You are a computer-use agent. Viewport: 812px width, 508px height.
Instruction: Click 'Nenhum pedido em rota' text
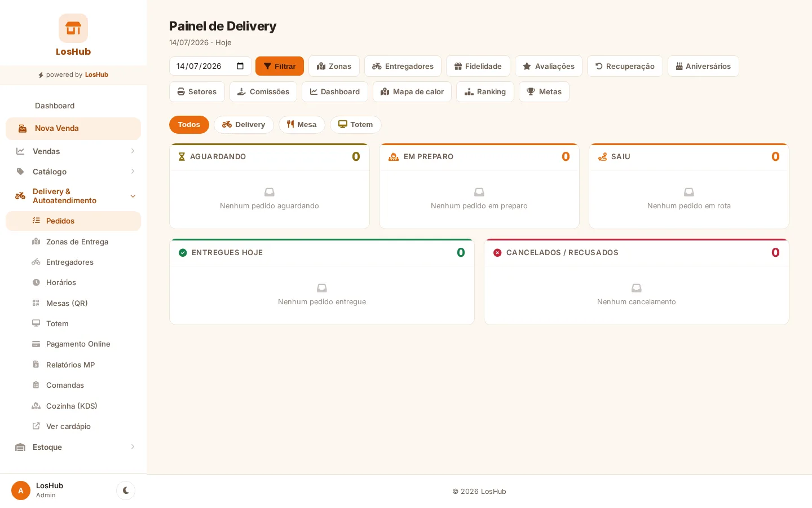click(x=689, y=206)
